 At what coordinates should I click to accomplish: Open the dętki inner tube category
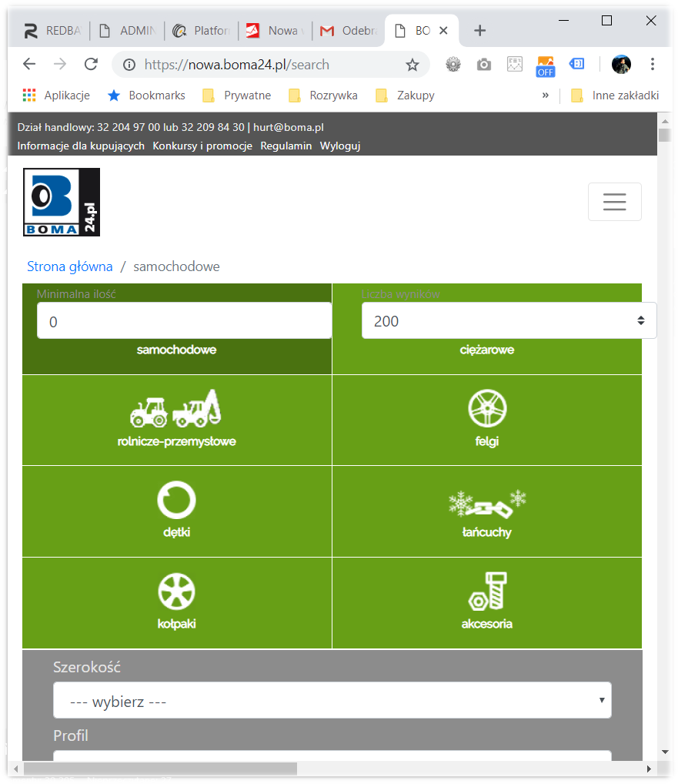click(x=176, y=501)
